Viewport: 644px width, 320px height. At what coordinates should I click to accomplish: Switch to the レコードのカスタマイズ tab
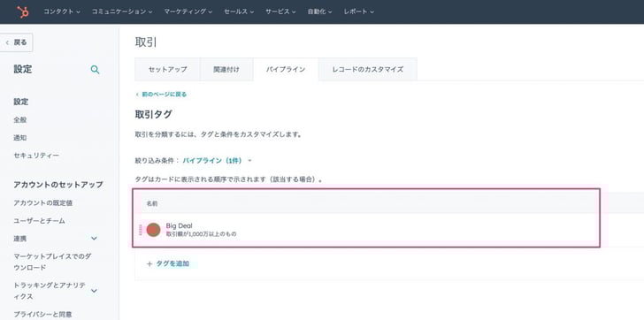[x=368, y=69]
